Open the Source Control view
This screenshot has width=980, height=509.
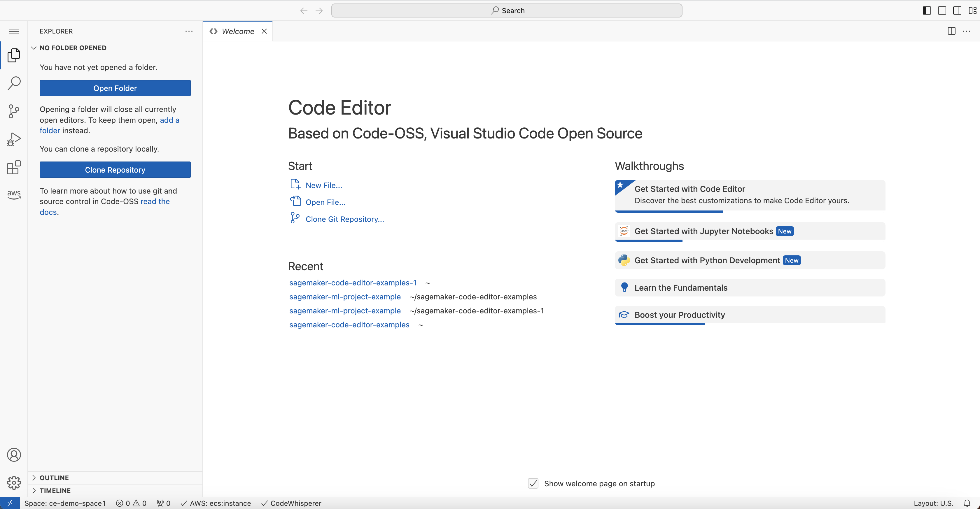coord(14,111)
